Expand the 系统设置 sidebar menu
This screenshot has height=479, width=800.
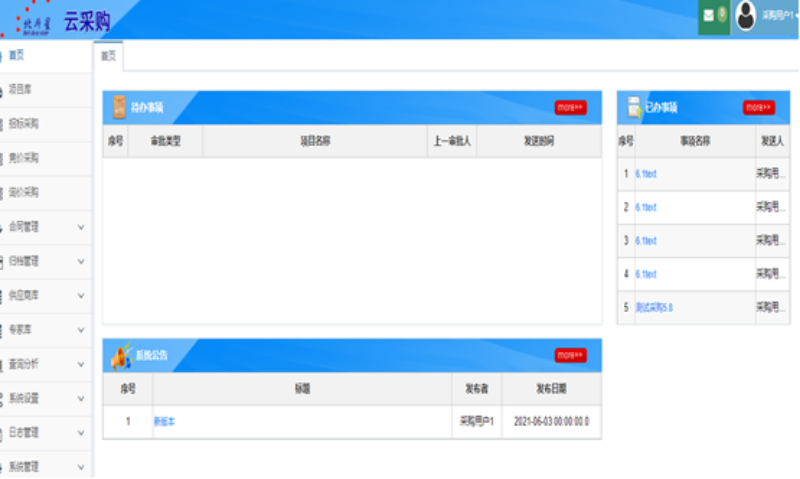(46, 398)
